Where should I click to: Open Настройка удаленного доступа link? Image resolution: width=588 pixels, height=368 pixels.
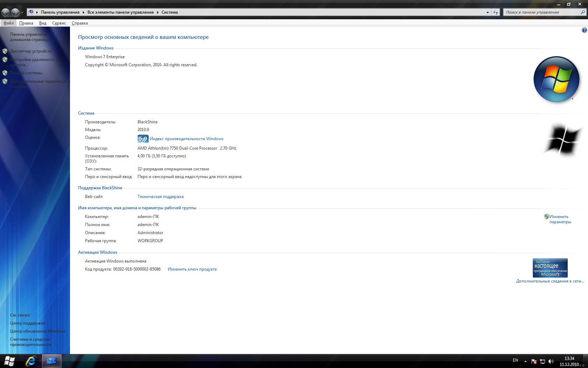pyautogui.click(x=32, y=62)
